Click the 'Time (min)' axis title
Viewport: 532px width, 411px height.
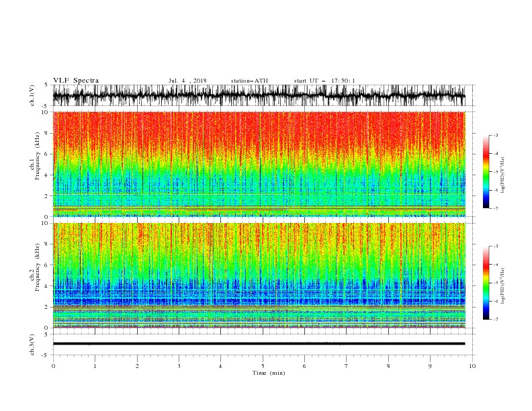pos(269,373)
